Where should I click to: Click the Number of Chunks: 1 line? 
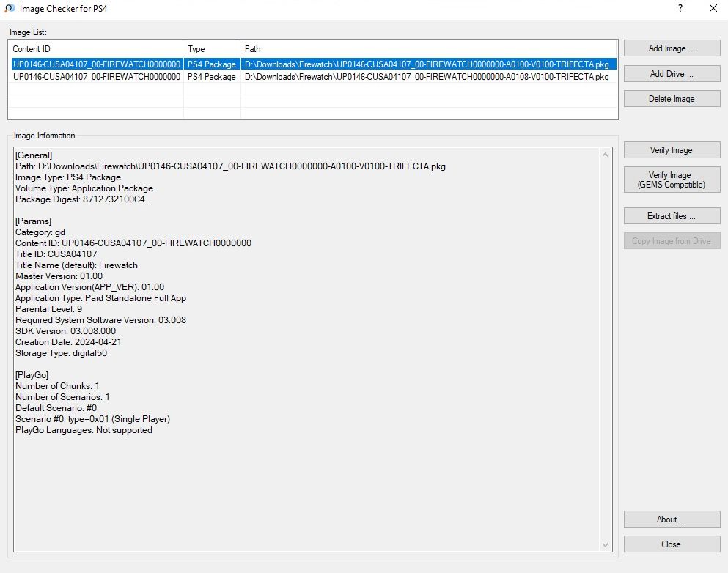click(x=57, y=386)
